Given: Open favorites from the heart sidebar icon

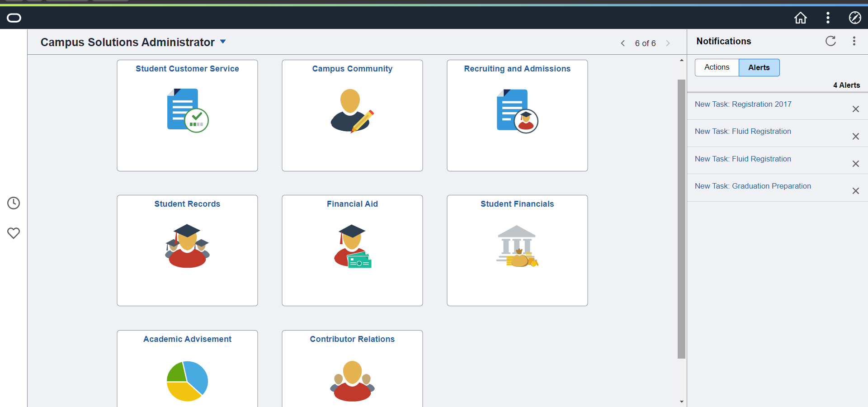Looking at the screenshot, I should (14, 233).
